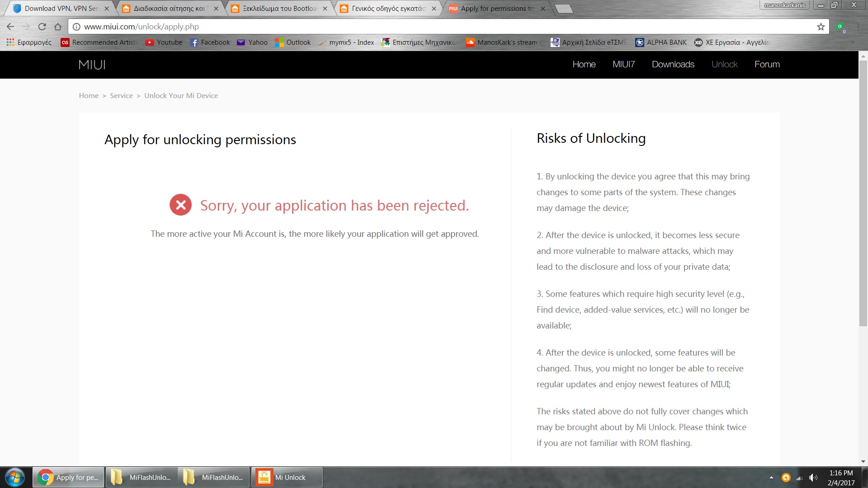Click the volume speaker tray icon
Viewport: 868px width, 488px height.
pos(813,478)
